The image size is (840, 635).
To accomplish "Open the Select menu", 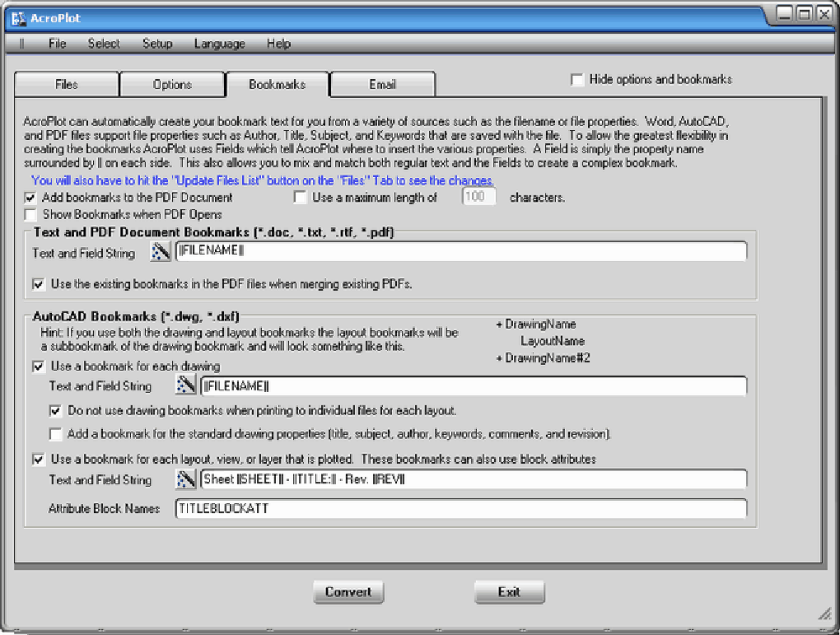I will click(x=104, y=44).
